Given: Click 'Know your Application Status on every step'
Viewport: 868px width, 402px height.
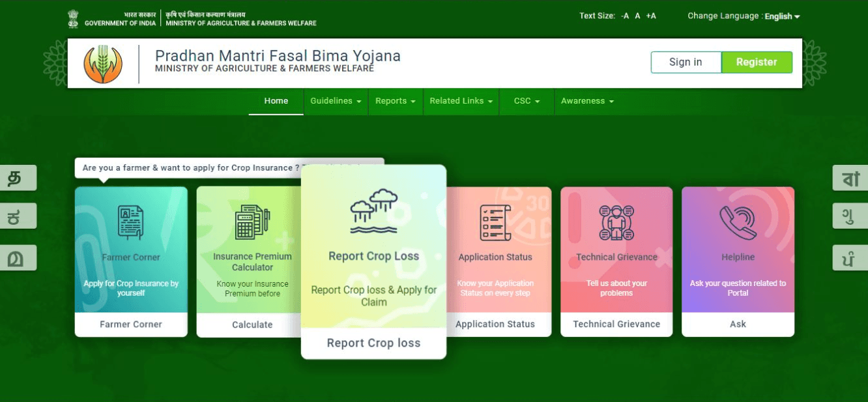Looking at the screenshot, I should (x=495, y=288).
